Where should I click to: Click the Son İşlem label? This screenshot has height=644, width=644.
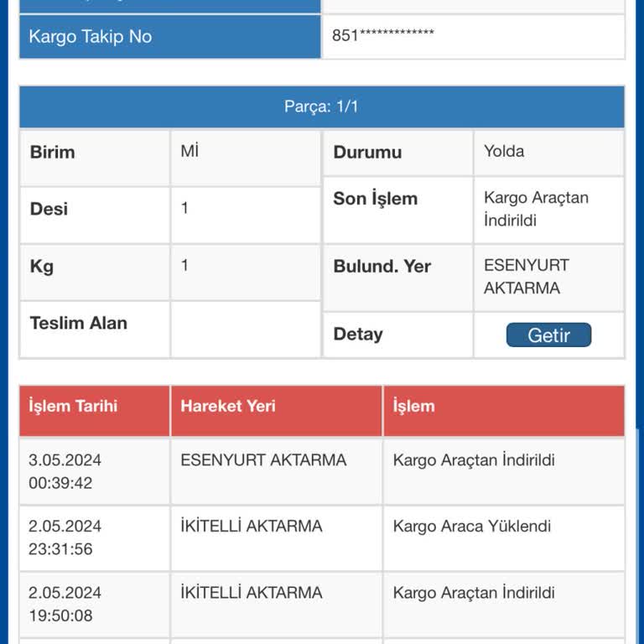pyautogui.click(x=375, y=200)
